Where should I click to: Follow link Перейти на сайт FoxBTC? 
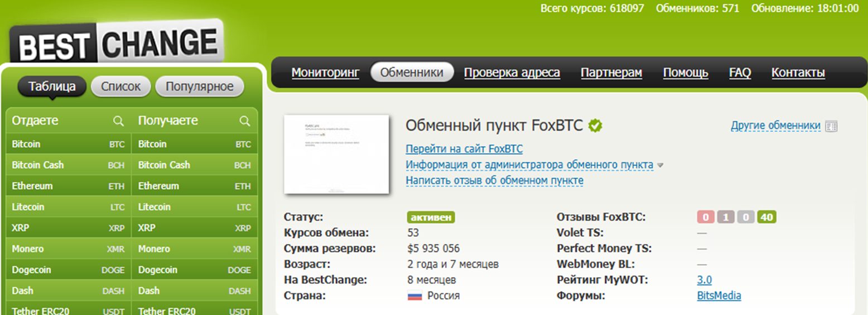pos(464,149)
